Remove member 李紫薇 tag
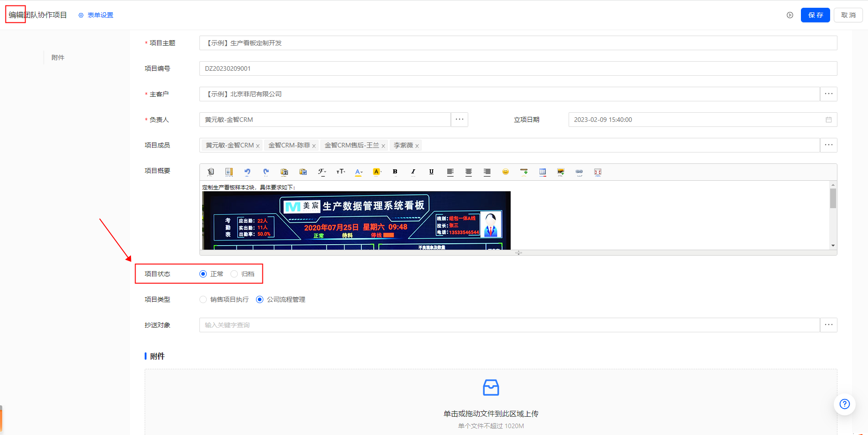The height and width of the screenshot is (435, 868). tap(417, 146)
